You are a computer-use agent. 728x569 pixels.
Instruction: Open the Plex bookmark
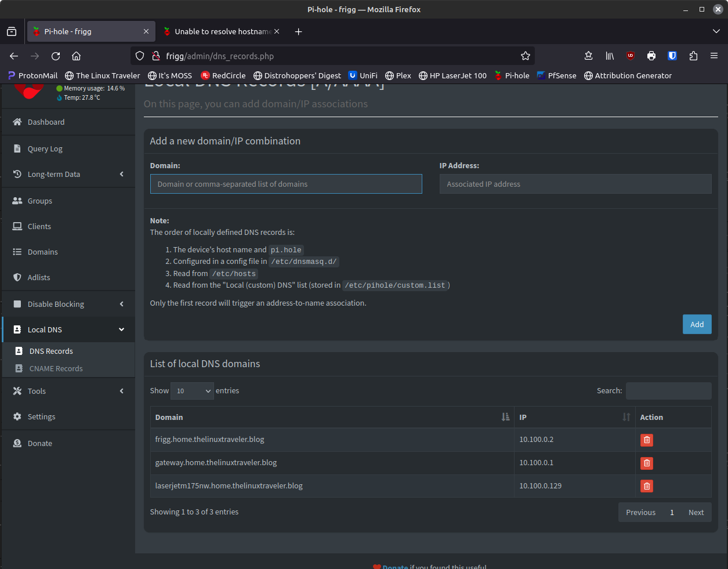pos(399,76)
